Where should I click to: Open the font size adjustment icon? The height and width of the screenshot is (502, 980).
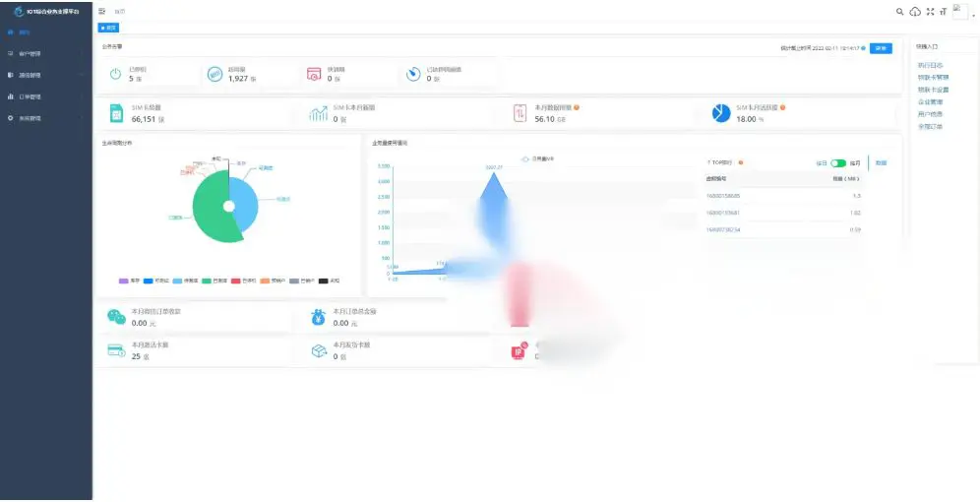tap(943, 11)
